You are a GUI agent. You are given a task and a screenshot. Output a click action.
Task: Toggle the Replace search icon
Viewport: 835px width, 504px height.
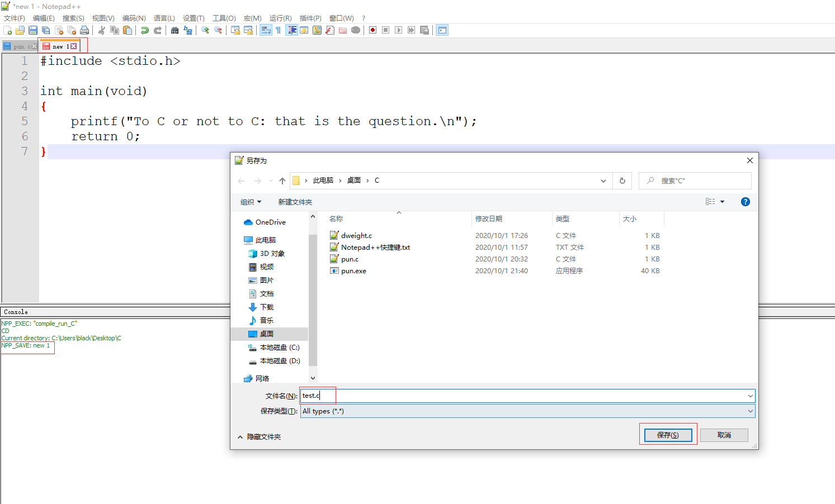(x=188, y=30)
